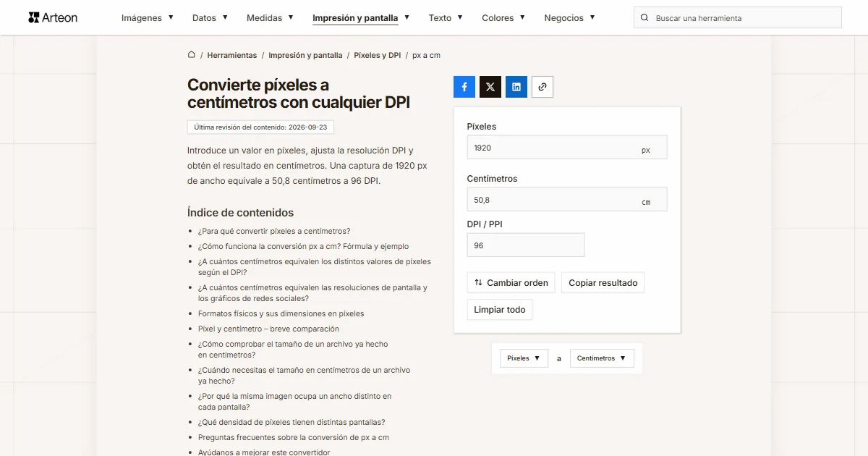Open the Medidas menu
The width and height of the screenshot is (868, 456).
coord(270,17)
